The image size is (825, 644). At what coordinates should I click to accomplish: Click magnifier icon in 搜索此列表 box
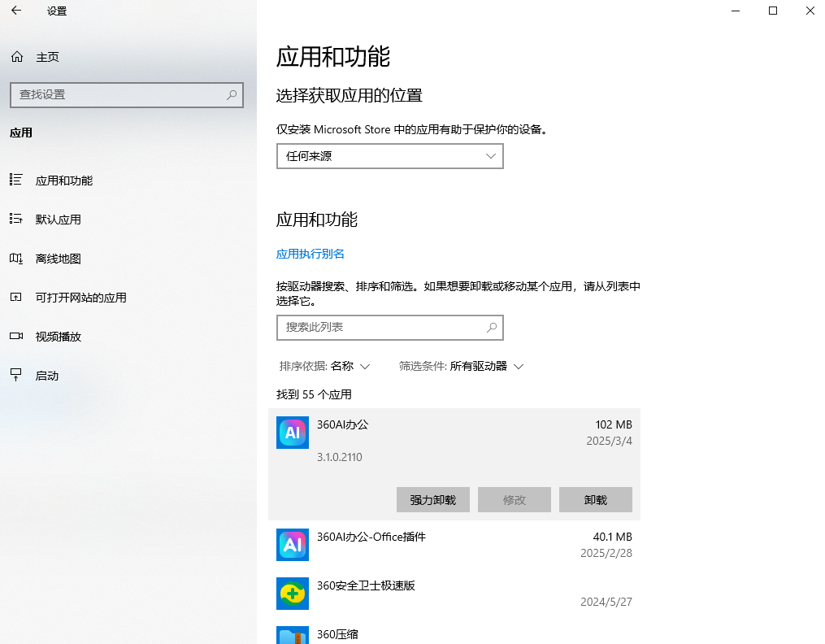pyautogui.click(x=492, y=327)
